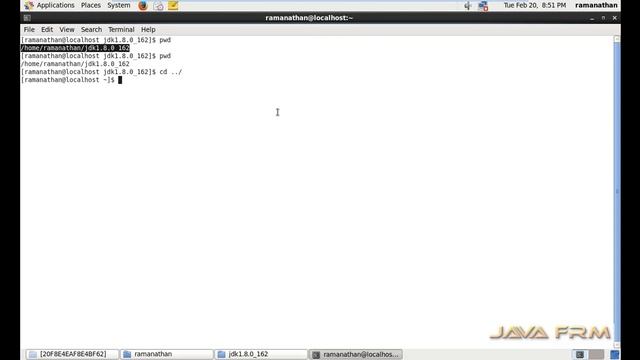Screen dimensions: 640x360
Task: Open the terminal window menu icon
Action: coord(27,18)
